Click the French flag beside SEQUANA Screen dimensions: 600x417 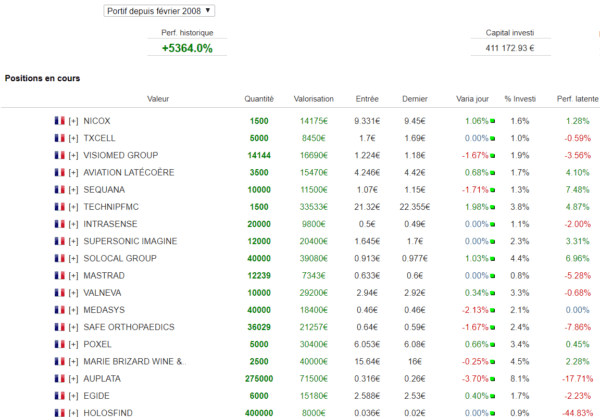[x=59, y=189]
